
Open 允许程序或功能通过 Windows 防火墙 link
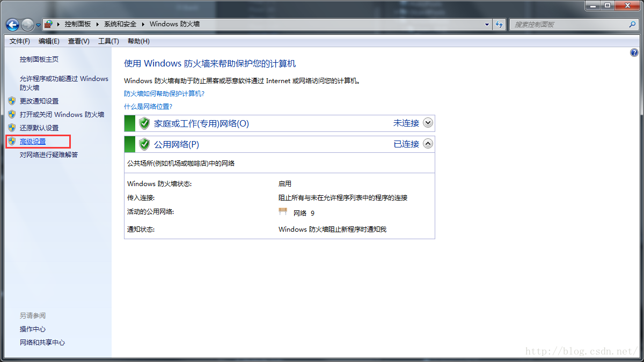pyautogui.click(x=64, y=83)
